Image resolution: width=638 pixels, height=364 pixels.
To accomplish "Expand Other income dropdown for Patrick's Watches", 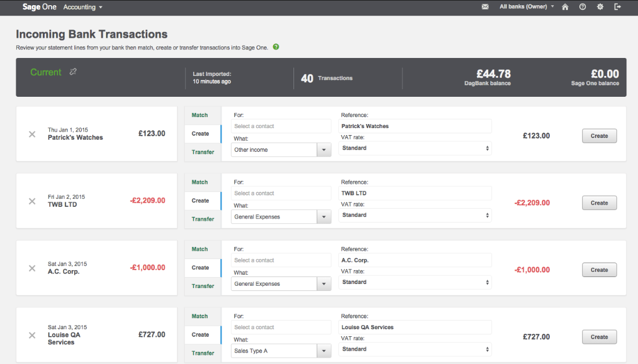I will tap(324, 150).
